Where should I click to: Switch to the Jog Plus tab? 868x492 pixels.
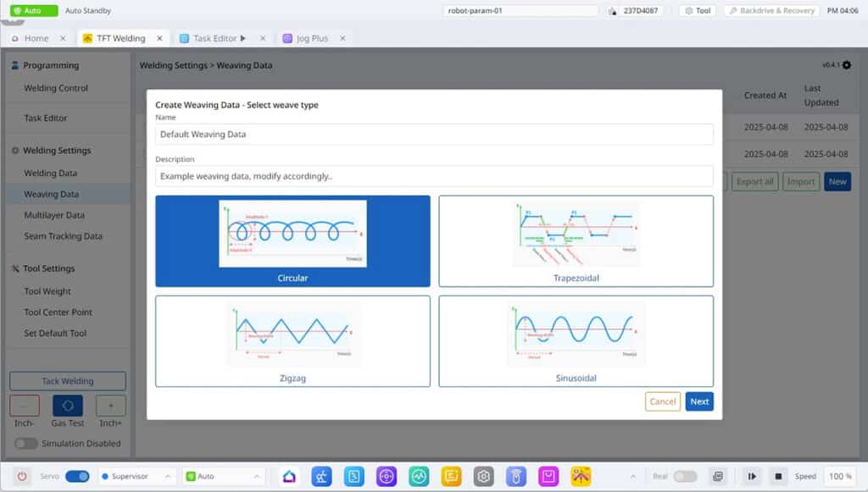pyautogui.click(x=312, y=38)
